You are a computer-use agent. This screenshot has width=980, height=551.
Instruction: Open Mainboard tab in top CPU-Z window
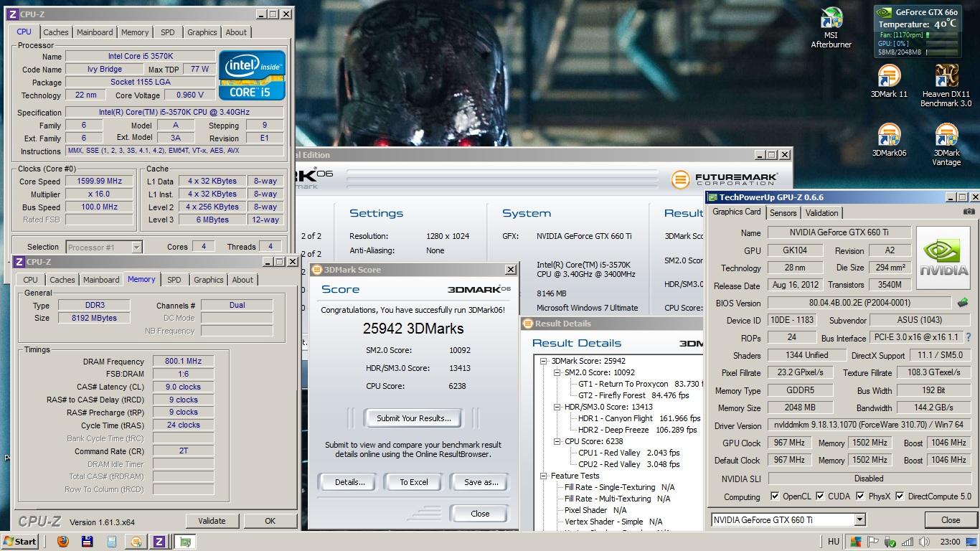tap(95, 32)
